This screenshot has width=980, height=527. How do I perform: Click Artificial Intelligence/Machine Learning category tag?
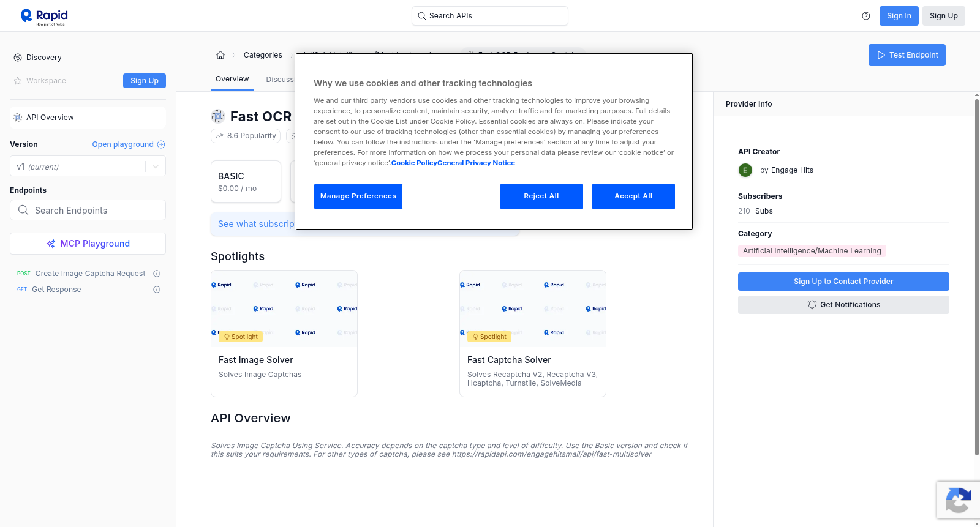click(x=812, y=251)
